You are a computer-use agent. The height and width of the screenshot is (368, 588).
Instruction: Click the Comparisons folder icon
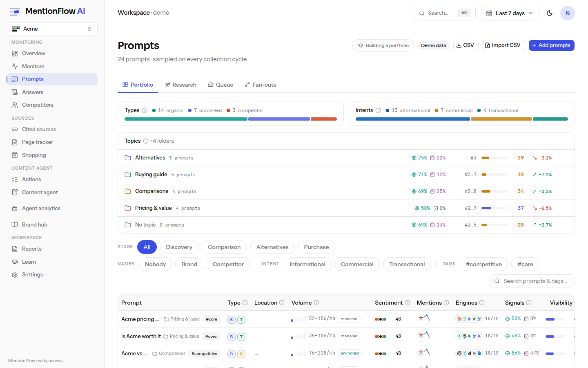pos(128,191)
